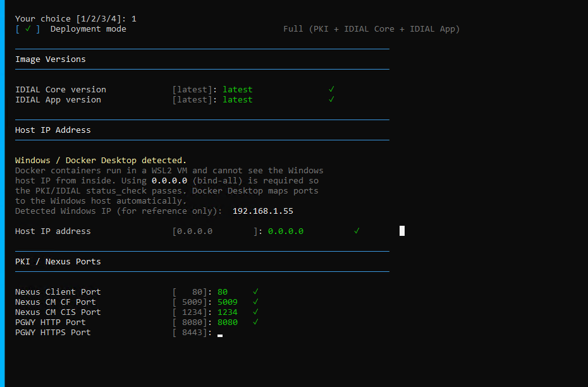Click 'to the Windows host automatically.' line
This screenshot has width=588, height=387.
101,201
